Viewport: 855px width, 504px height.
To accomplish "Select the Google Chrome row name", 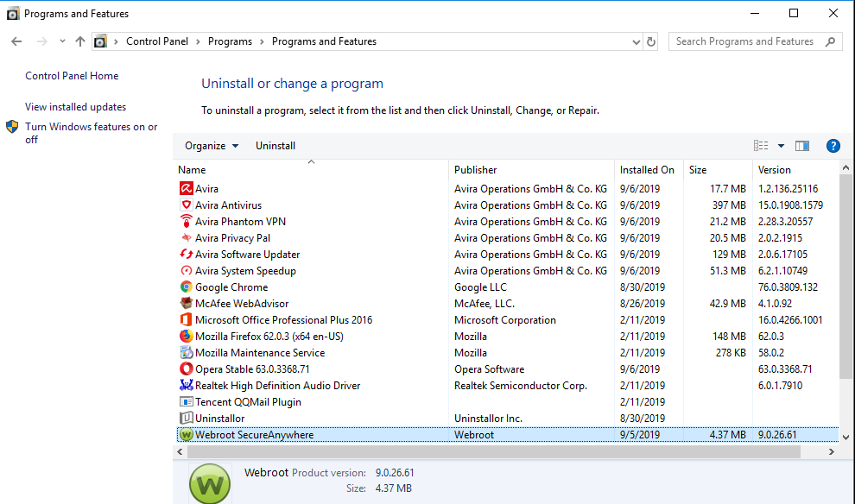I will tap(231, 287).
